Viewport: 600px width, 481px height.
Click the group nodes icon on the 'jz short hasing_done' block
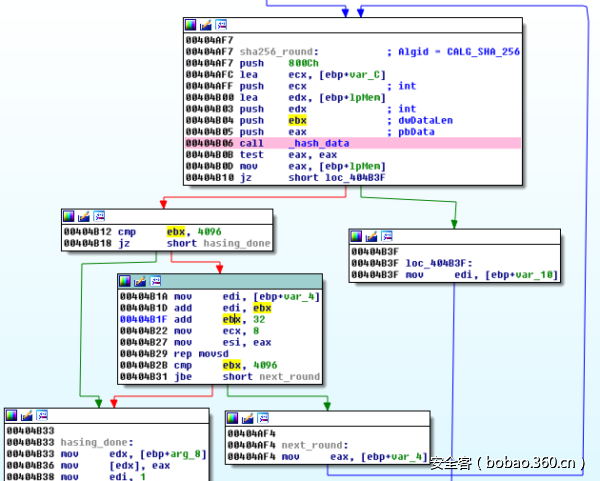tap(98, 216)
